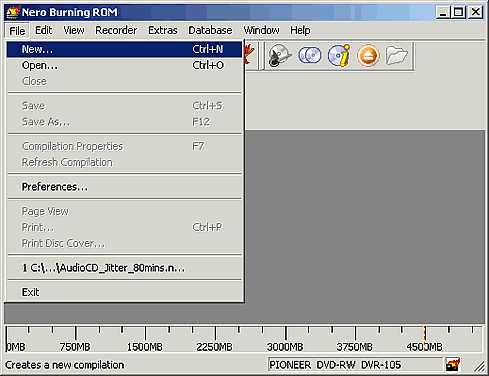
Task: Select New... from the File menu
Action: [124, 49]
